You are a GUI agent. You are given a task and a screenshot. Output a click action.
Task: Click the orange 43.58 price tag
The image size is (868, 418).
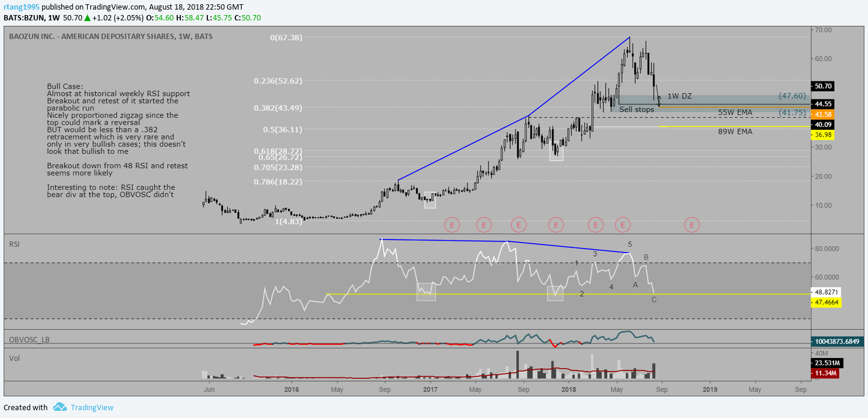coord(822,114)
